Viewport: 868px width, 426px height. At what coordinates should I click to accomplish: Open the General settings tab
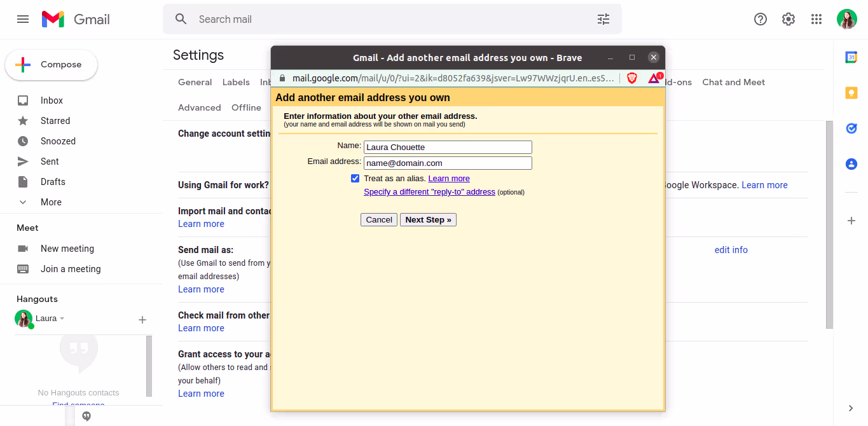tap(195, 82)
